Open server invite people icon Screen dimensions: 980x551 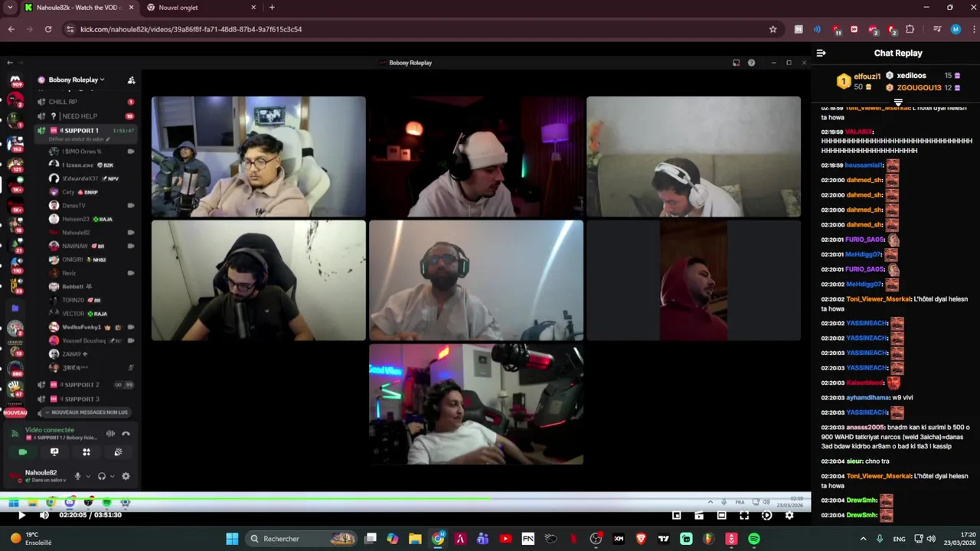point(131,80)
